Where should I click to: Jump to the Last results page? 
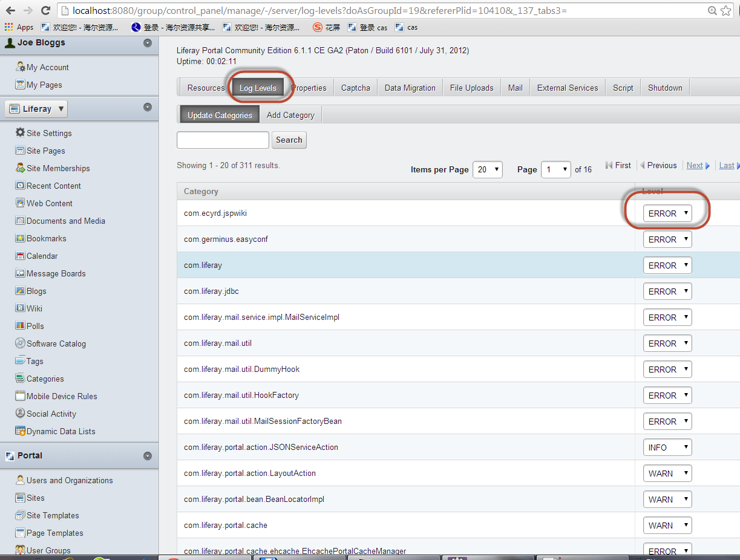point(727,165)
